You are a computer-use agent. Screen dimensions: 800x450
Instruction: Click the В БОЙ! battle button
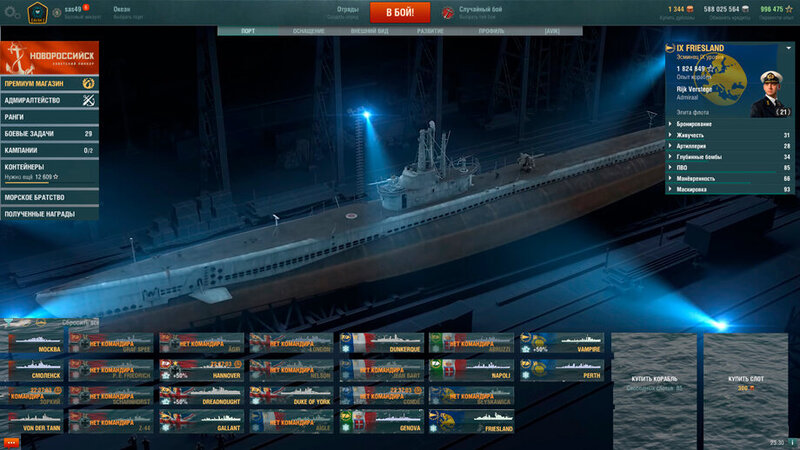pyautogui.click(x=400, y=12)
